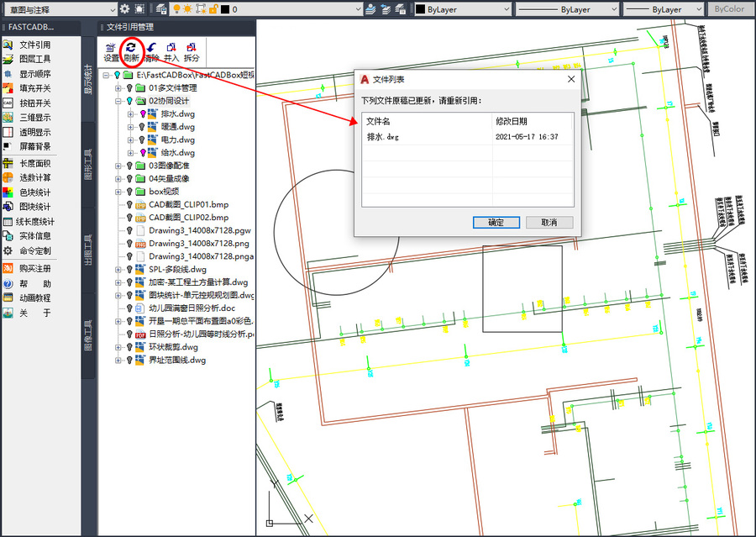This screenshot has height=537, width=756.
Task: Toggle lightbulb visibility for 给水.dwg
Action: click(142, 153)
